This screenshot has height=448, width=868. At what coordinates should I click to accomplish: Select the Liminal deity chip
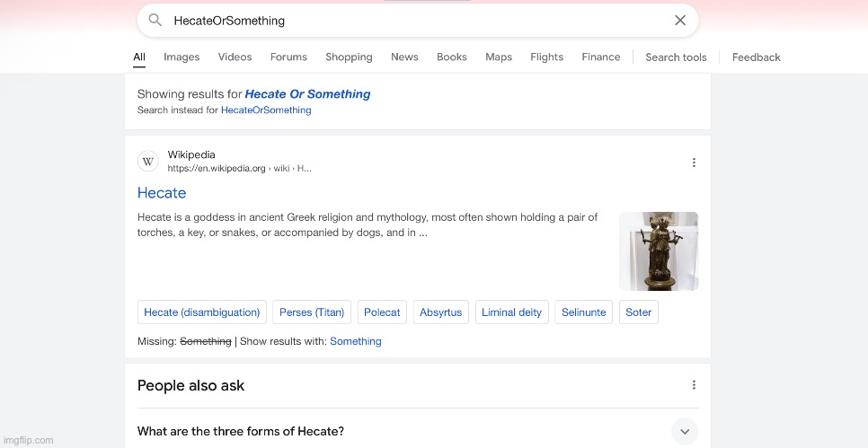coord(511,312)
